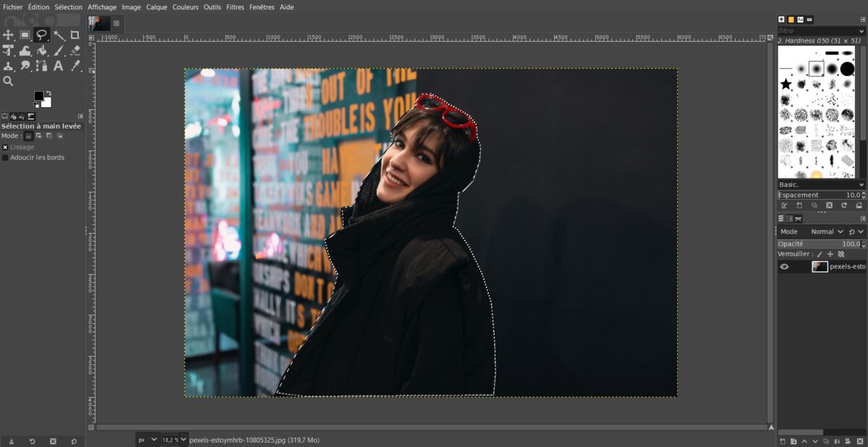Choose the Fuzzy Select magic wand tool
The height and width of the screenshot is (447, 868).
pyautogui.click(x=59, y=35)
